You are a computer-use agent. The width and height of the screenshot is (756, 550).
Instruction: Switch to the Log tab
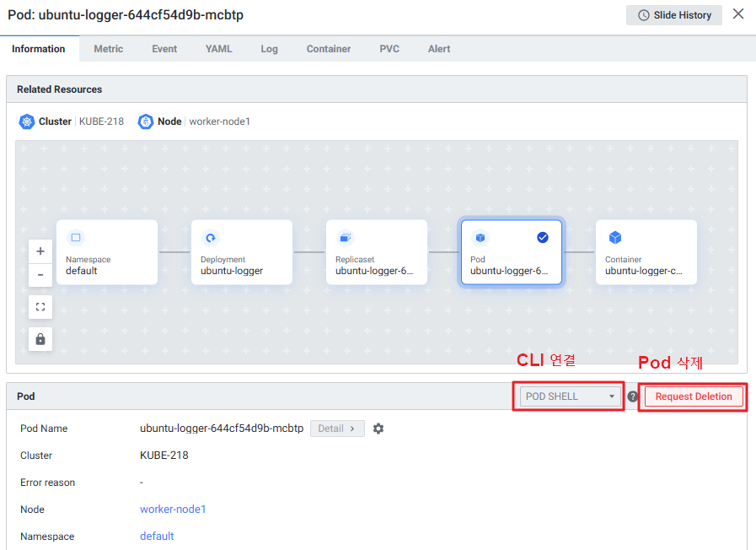[x=269, y=49]
